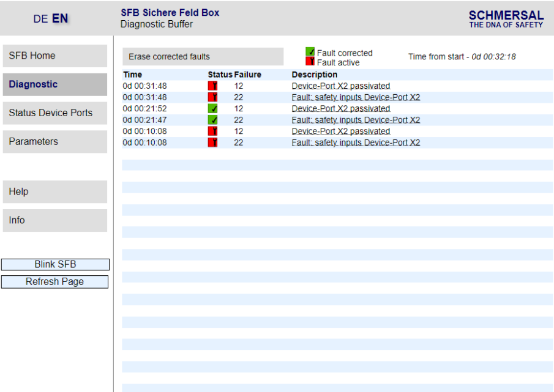Click the red fault-active icon at 0d 00:31:48 failure 12
554x392 pixels.
(212, 86)
